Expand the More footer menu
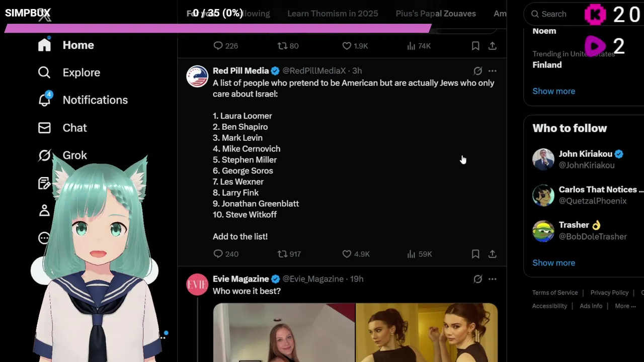Image resolution: width=644 pixels, height=362 pixels. point(625,306)
